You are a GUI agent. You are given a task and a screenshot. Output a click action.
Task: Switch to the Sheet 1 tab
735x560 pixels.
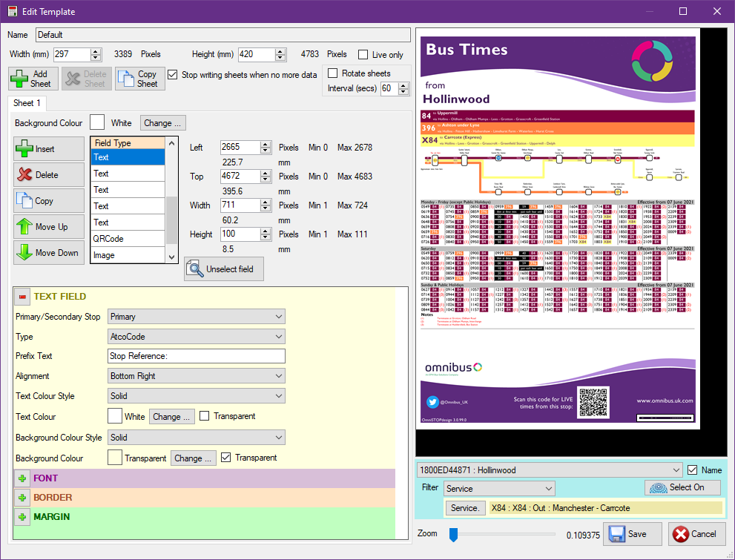pyautogui.click(x=28, y=103)
